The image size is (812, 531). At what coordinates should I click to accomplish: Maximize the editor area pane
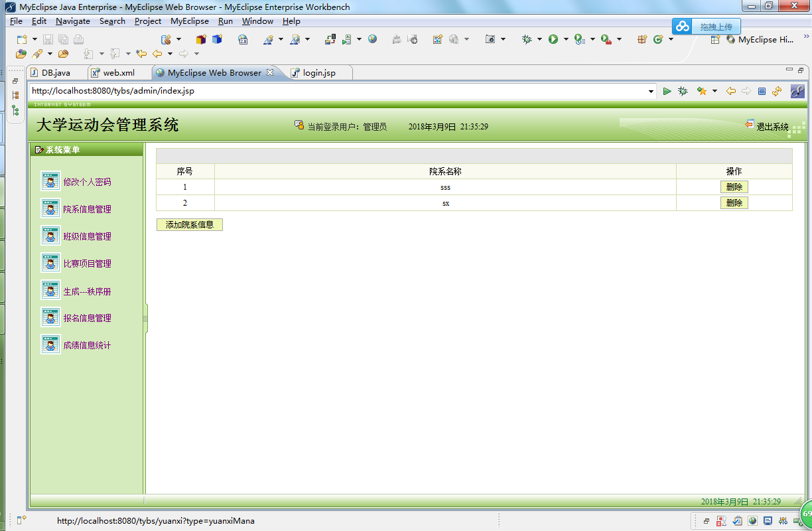[x=801, y=69]
